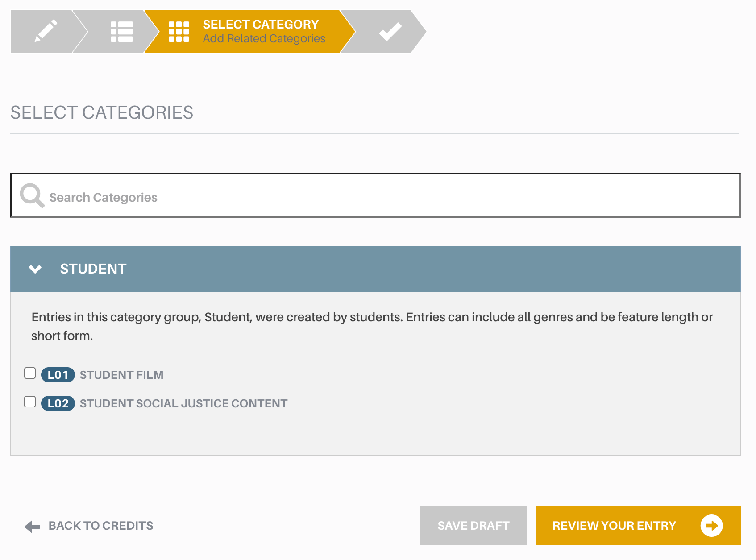The image size is (756, 560).
Task: Open the checkmark review step
Action: tap(390, 32)
